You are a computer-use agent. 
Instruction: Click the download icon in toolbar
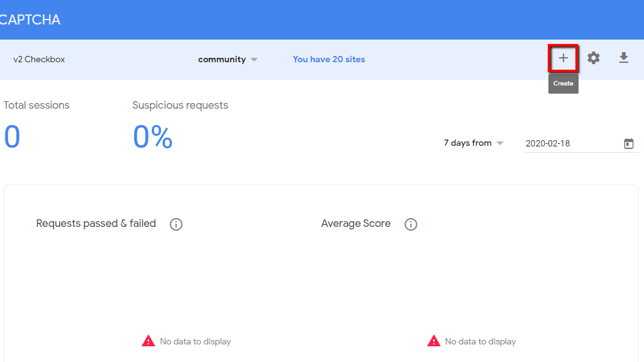pyautogui.click(x=623, y=58)
